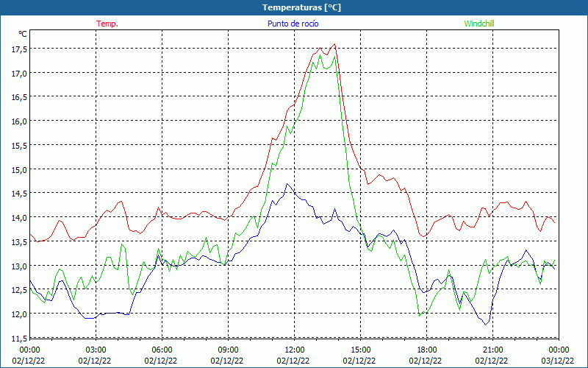Click the 16,5 value on the y-axis

pos(19,97)
